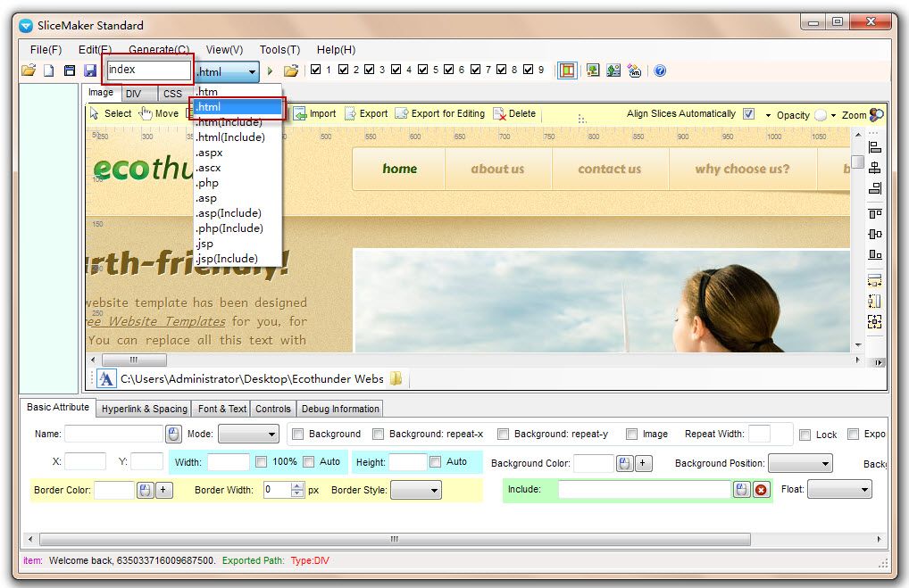This screenshot has width=909, height=588.
Task: Switch to the Hyperlink & Spacing tab
Action: 144,409
